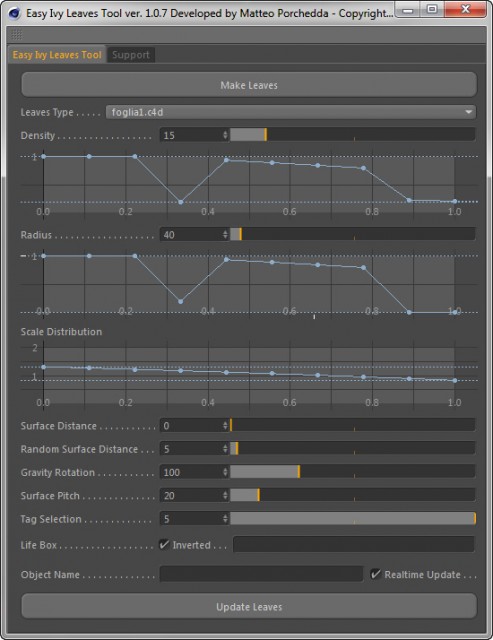Click the Gravity Rotation stepper arrows
Image resolution: width=493 pixels, height=640 pixels.
click(x=225, y=472)
